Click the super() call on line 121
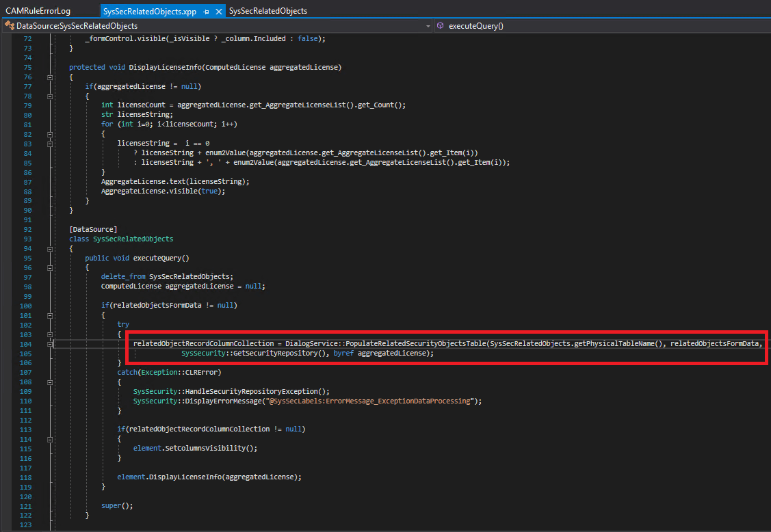This screenshot has height=532, width=771. pos(117,506)
